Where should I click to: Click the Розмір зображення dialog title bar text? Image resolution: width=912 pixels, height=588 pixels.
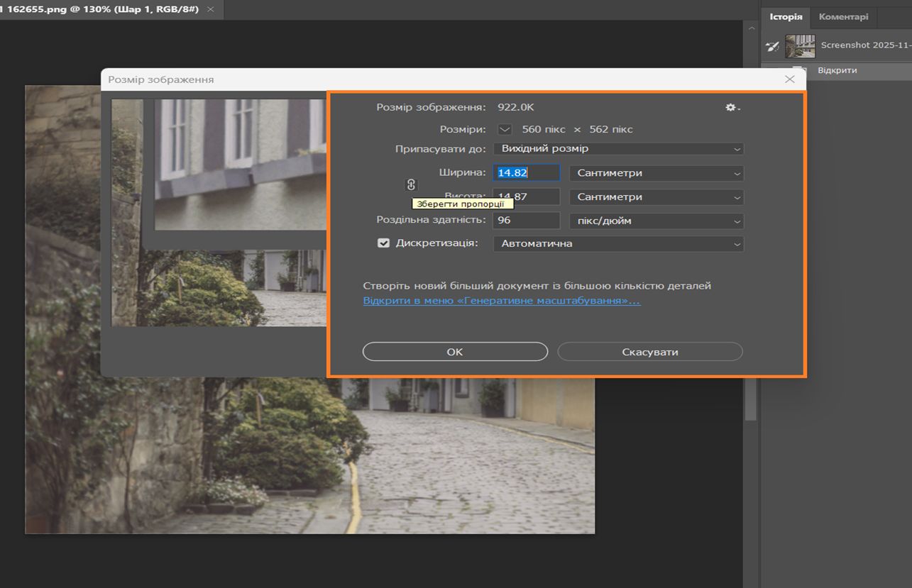[x=160, y=80]
